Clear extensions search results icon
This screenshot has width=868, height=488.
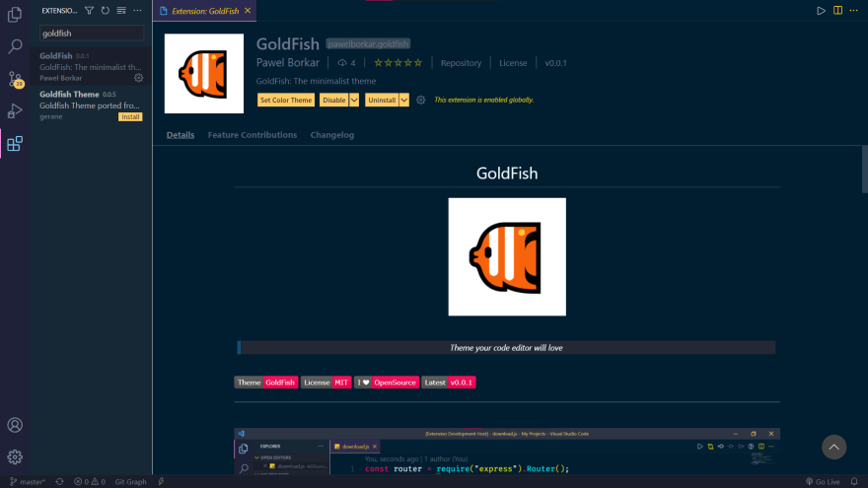pyautogui.click(x=121, y=11)
